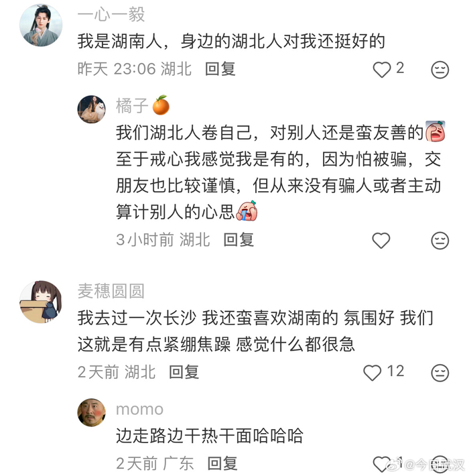Reply to 一心一毅's comment
The height and width of the screenshot is (476, 469).
pos(220,68)
